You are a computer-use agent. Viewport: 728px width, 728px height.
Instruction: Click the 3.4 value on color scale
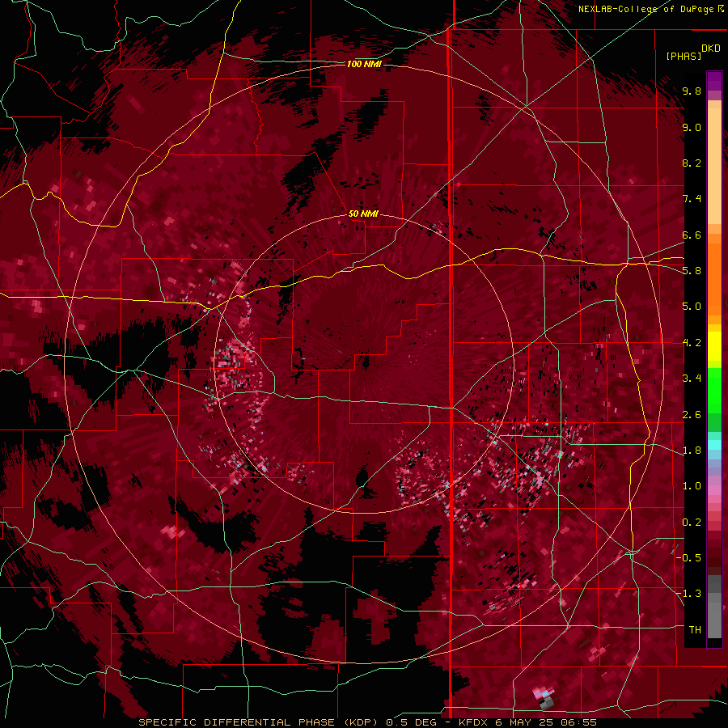click(692, 379)
